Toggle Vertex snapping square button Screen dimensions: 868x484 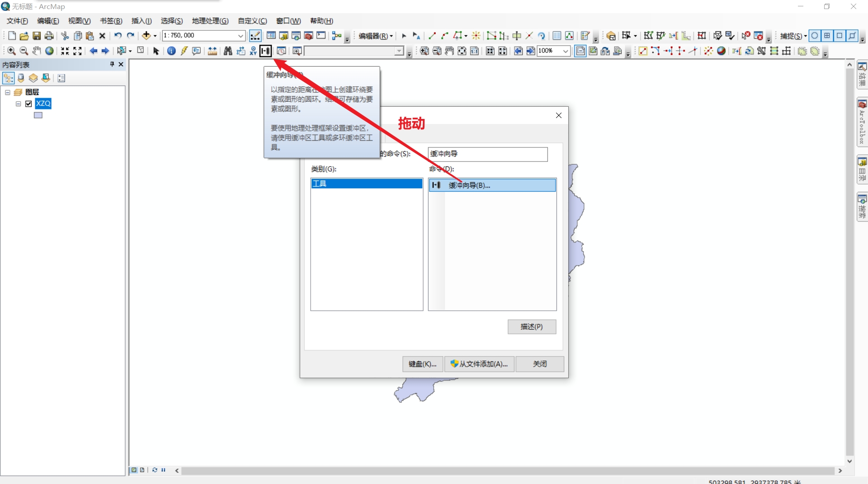point(840,36)
